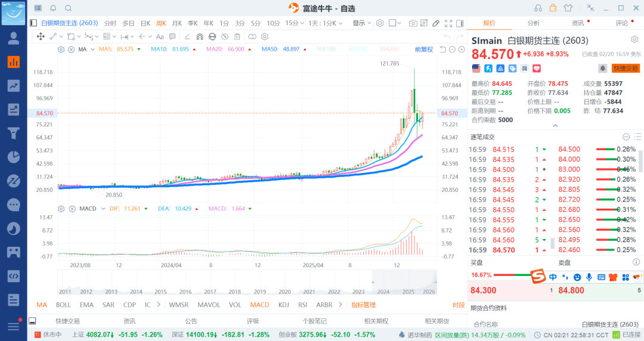Toggle the 前复权 adjustment option
The height and width of the screenshot is (341, 644).
[424, 49]
